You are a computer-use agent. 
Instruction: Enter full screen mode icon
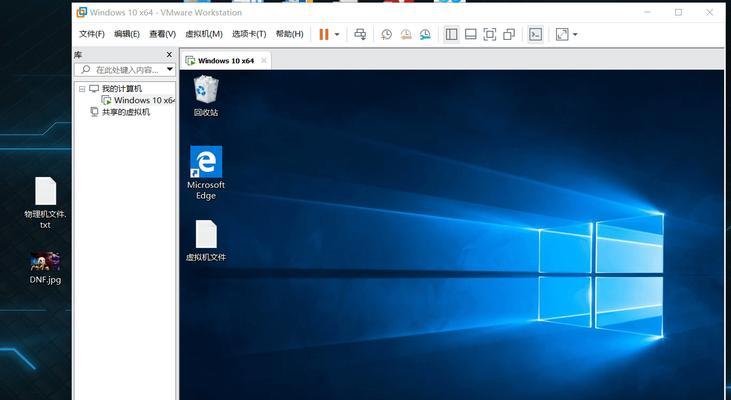click(x=490, y=34)
